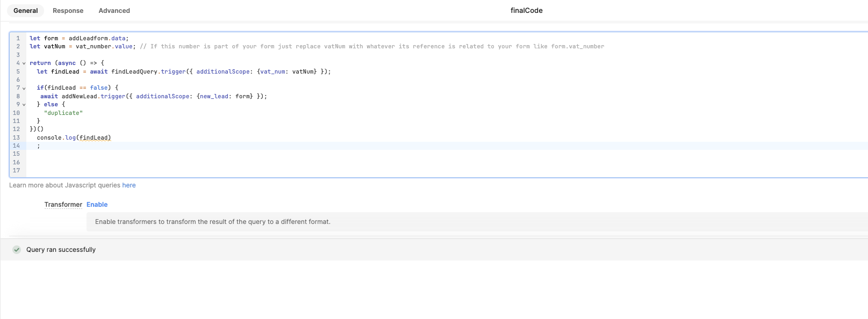Click the green success checkmark icon
868x319 pixels.
(17, 250)
